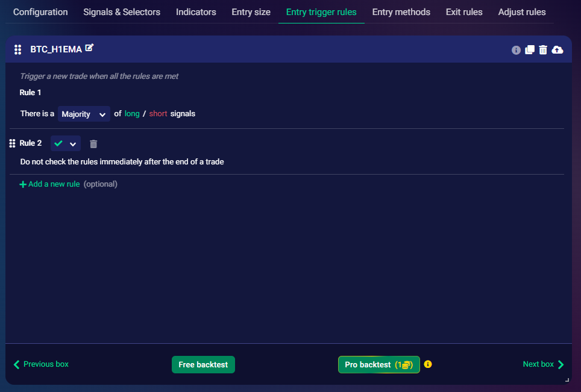Run the Pro backtest

(378, 365)
